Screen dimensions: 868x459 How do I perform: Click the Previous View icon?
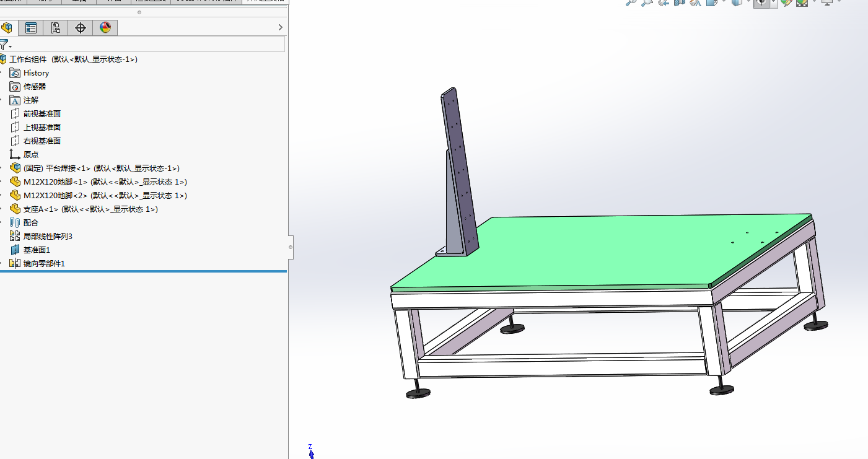pyautogui.click(x=664, y=2)
